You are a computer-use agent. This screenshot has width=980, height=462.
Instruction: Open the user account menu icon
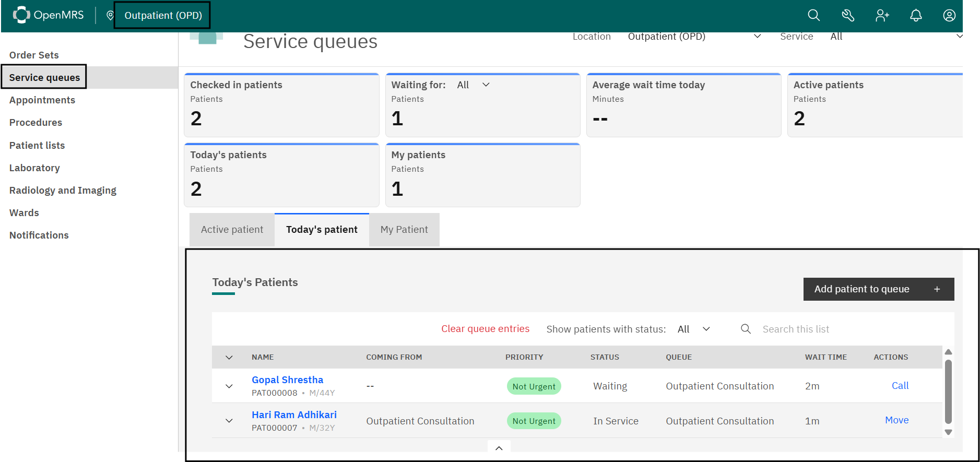point(949,16)
